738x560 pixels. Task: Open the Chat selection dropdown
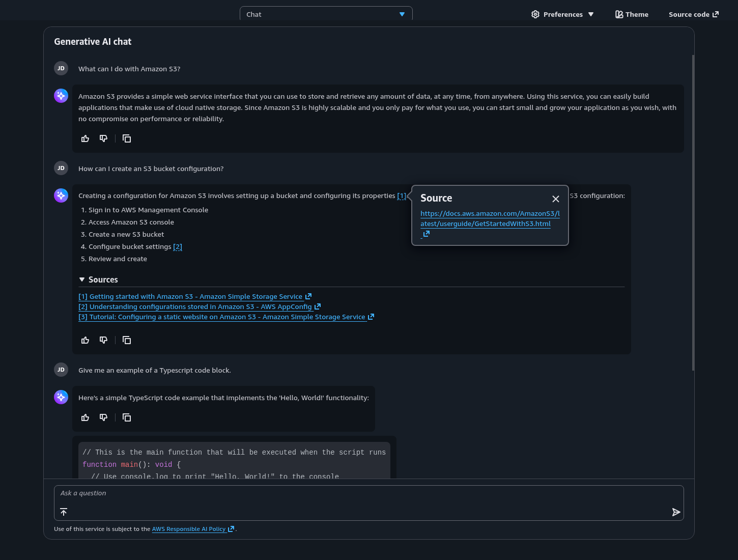pos(326,14)
